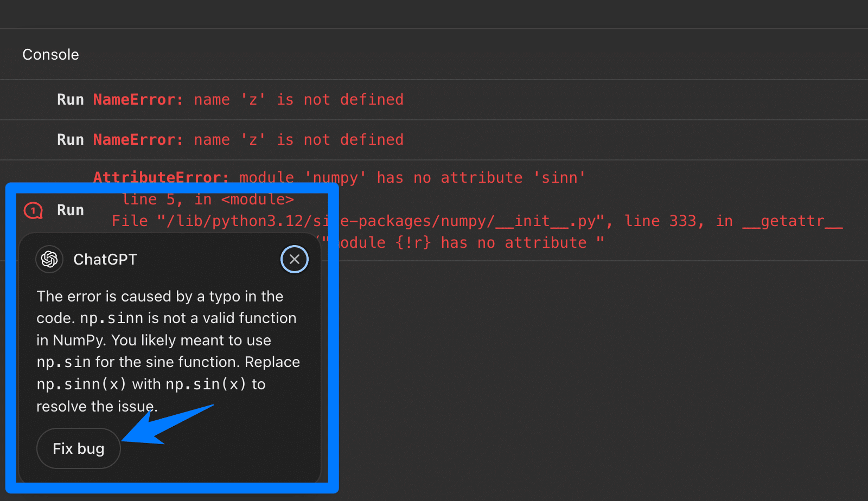
Task: Click the first NameError 'z' message
Action: coord(248,100)
